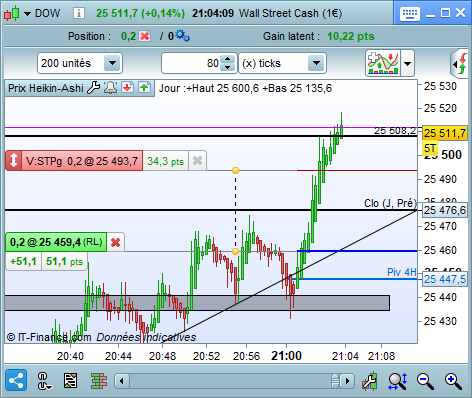Click the 21:00 time axis label

coord(286,356)
